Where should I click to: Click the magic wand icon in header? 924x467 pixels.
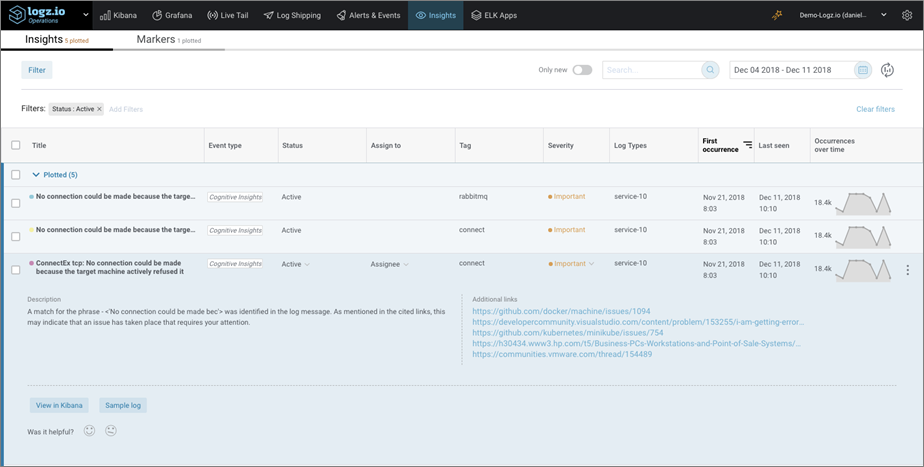777,15
